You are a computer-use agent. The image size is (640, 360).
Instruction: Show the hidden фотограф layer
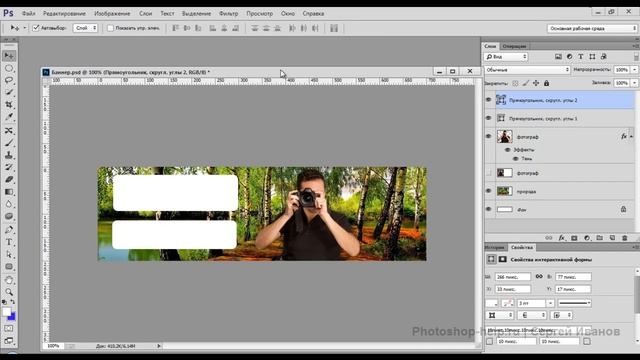[489, 173]
